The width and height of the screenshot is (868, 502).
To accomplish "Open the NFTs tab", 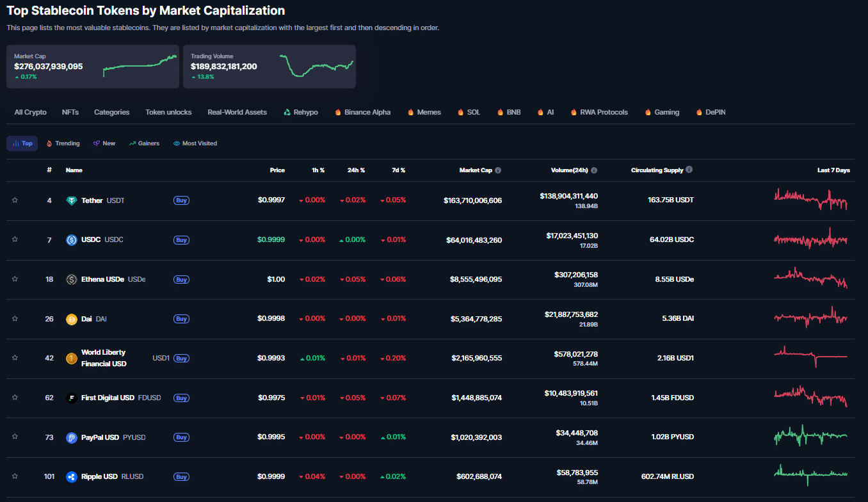I will click(70, 112).
